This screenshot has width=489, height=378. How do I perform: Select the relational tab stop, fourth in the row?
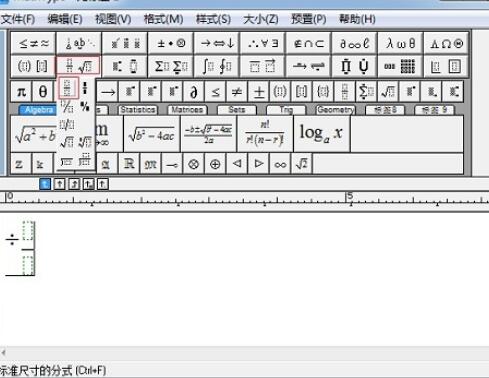click(88, 184)
